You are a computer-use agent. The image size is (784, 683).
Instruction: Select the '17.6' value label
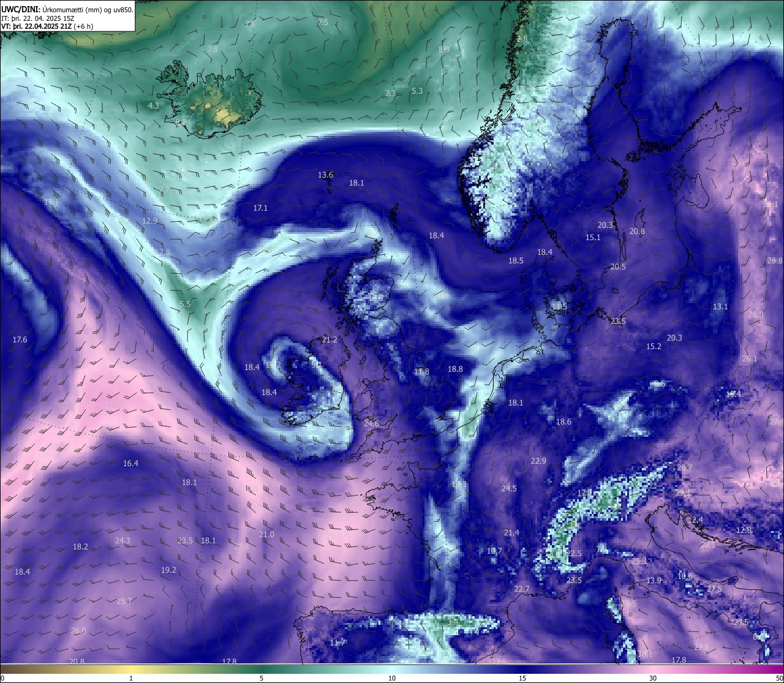coord(20,340)
